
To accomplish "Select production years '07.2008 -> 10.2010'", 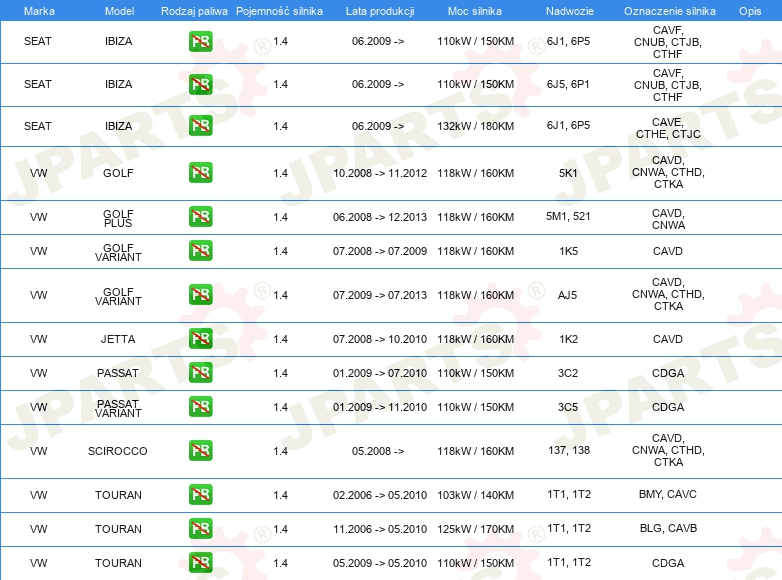I will [x=380, y=339].
